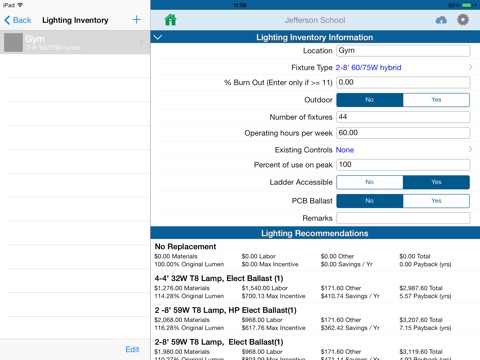Tap the $3,207.60 Total value
The height and width of the screenshot is (360, 480).
pos(421,320)
